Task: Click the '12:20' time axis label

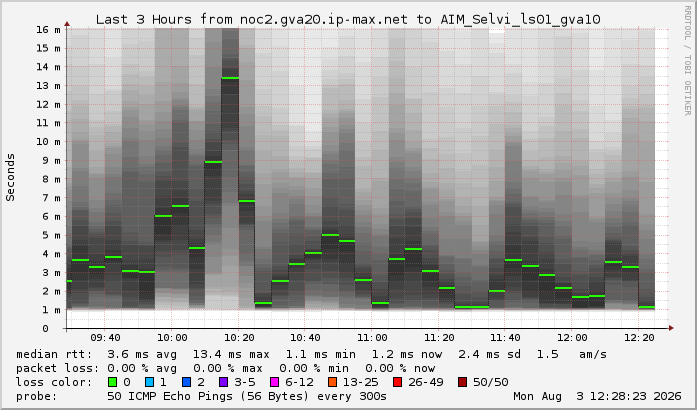Action: 639,338
